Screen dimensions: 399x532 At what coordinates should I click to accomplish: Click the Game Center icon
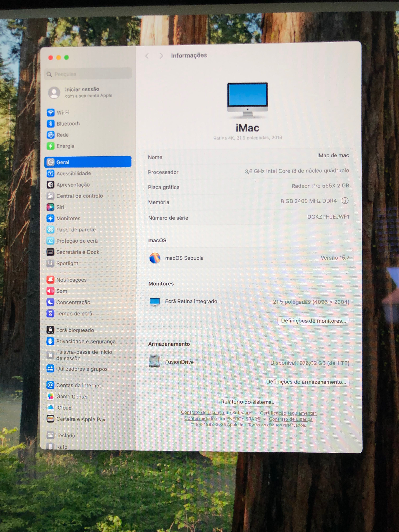[x=51, y=396]
